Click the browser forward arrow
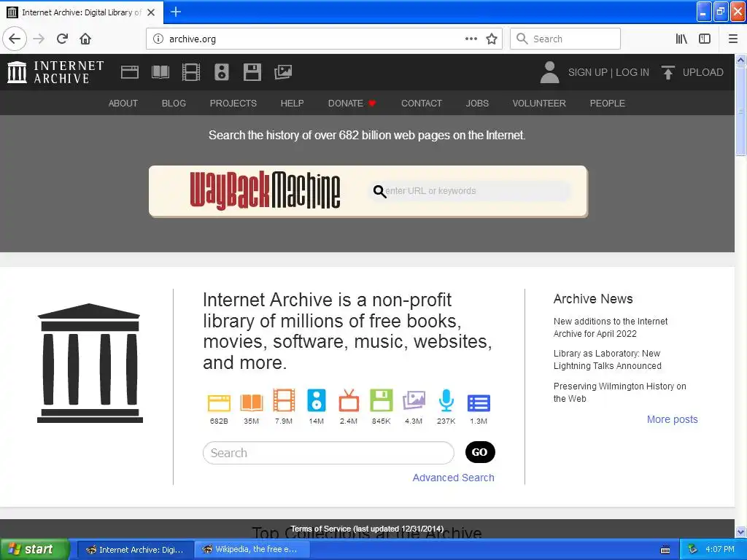Viewport: 747px width, 560px height. pos(39,39)
